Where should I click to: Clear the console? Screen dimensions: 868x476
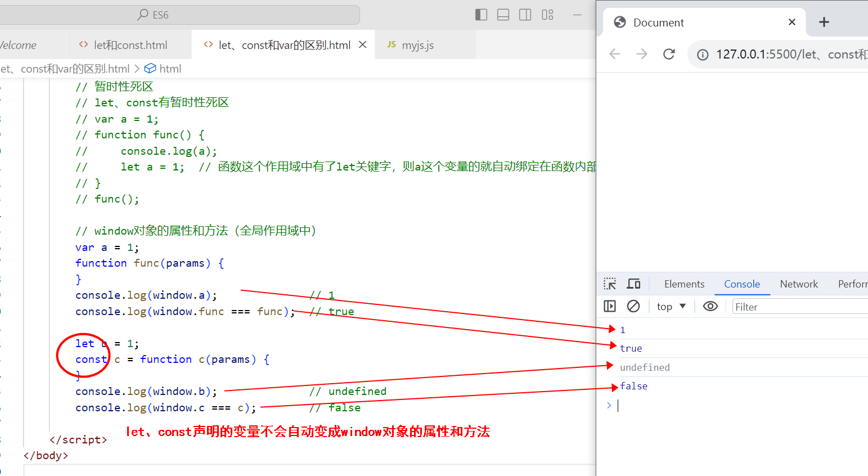click(x=633, y=306)
